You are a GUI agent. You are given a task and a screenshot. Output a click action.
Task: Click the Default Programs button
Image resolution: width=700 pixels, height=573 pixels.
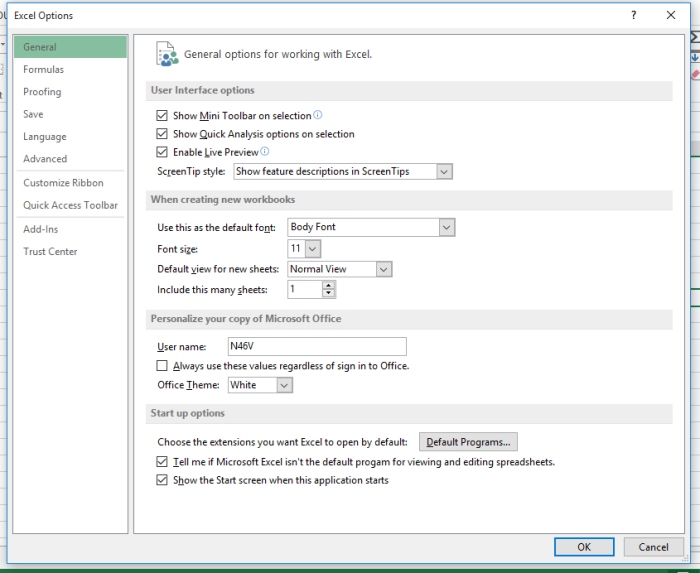(x=468, y=442)
